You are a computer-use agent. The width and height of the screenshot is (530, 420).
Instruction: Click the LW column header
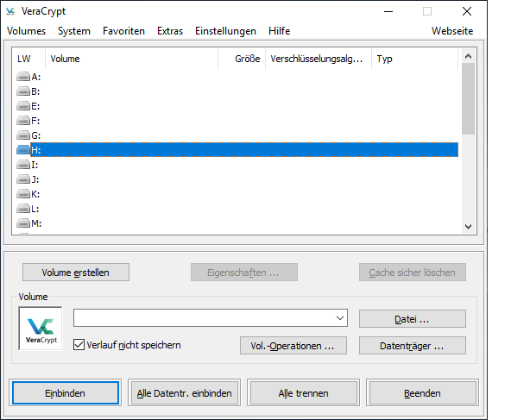28,59
